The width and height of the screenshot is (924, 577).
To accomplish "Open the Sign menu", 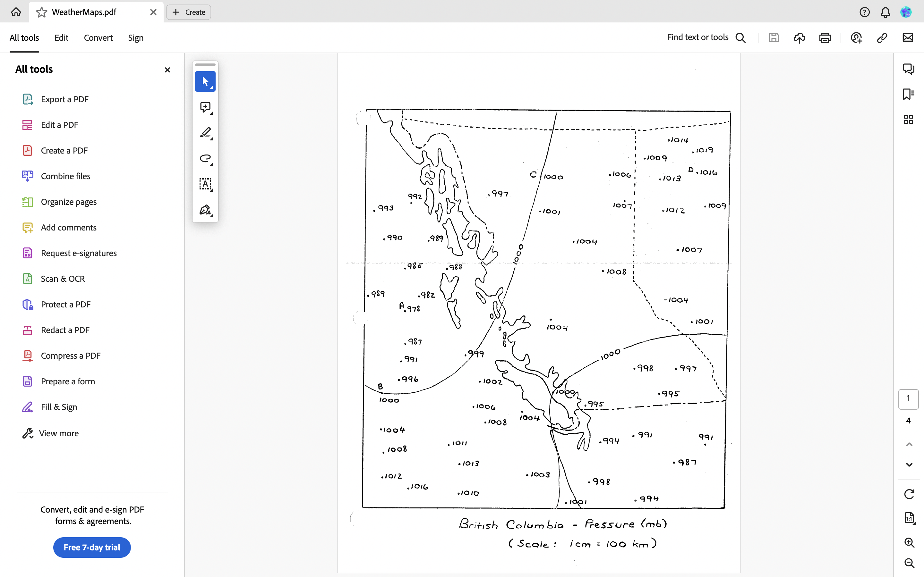I will (135, 38).
